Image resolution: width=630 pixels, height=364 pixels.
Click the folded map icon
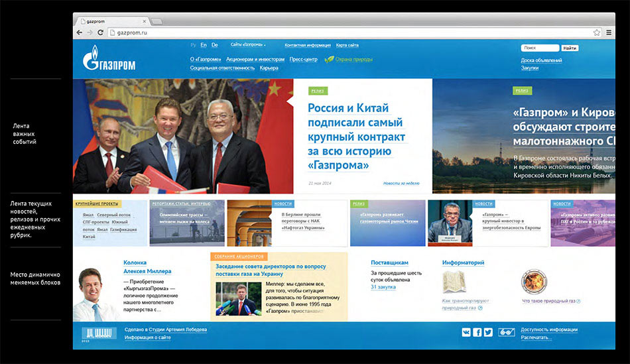454,282
